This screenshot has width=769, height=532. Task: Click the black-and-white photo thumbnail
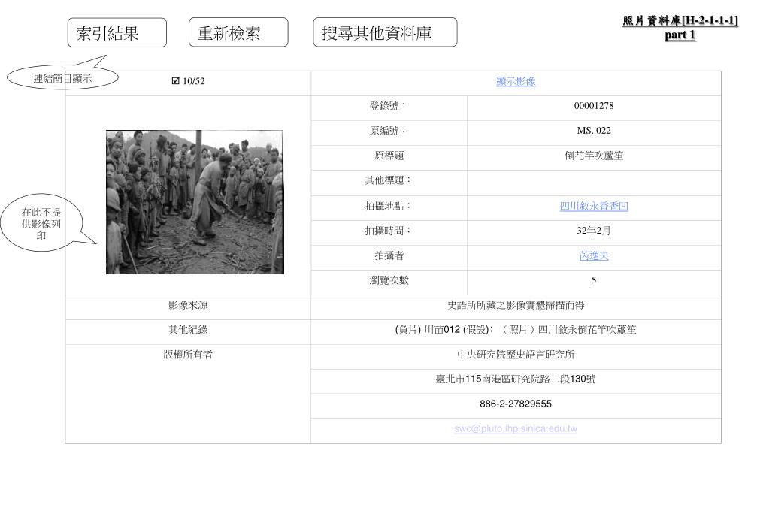(195, 202)
